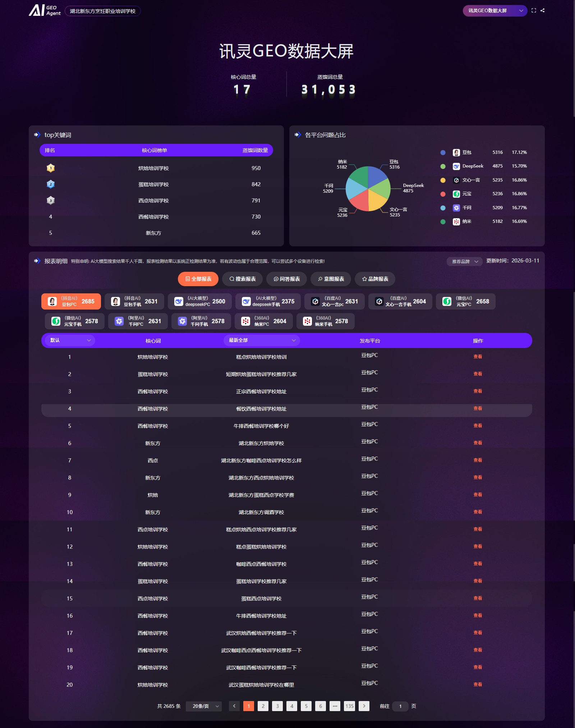The height and width of the screenshot is (728, 575).
Task: Select the 豆包手机 platform card
Action: 134,301
